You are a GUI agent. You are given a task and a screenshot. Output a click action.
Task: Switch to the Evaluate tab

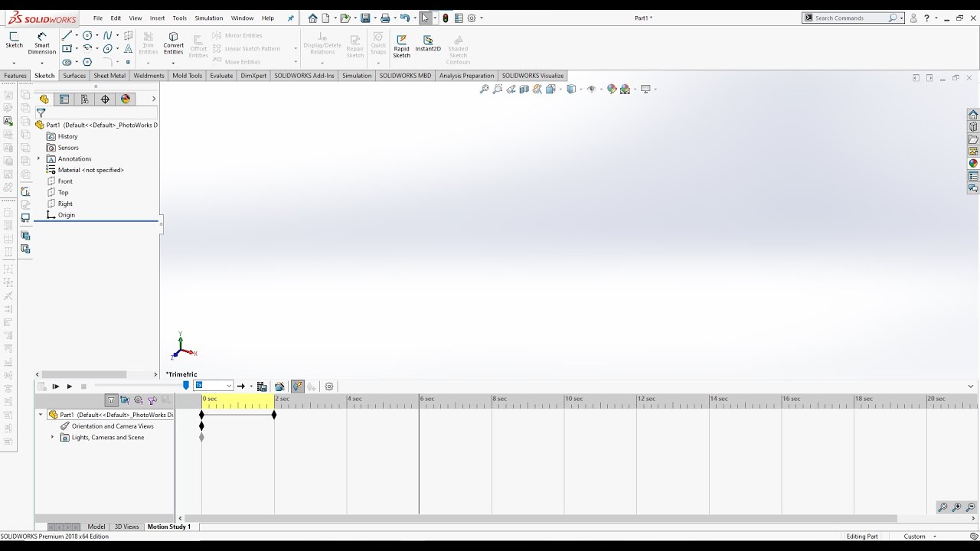click(x=221, y=76)
